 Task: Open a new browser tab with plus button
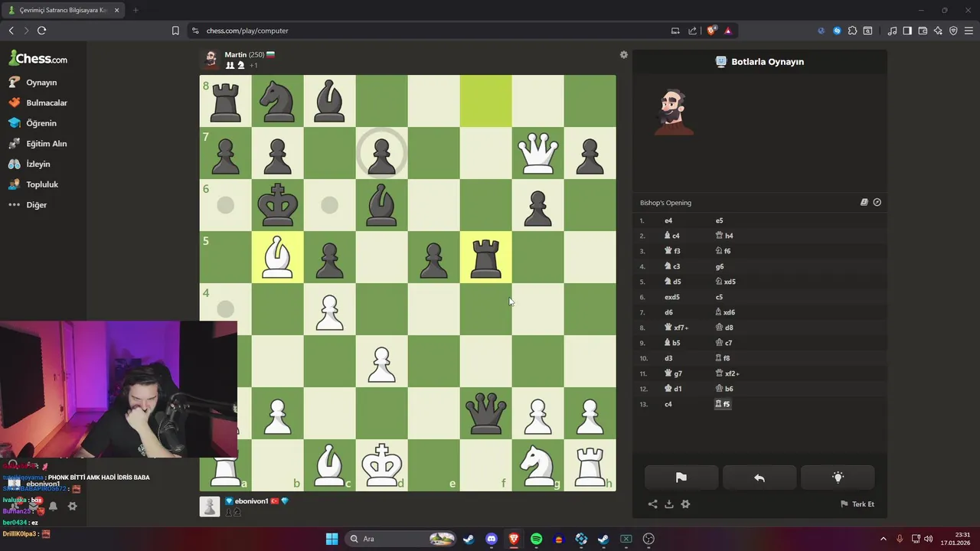tap(136, 10)
